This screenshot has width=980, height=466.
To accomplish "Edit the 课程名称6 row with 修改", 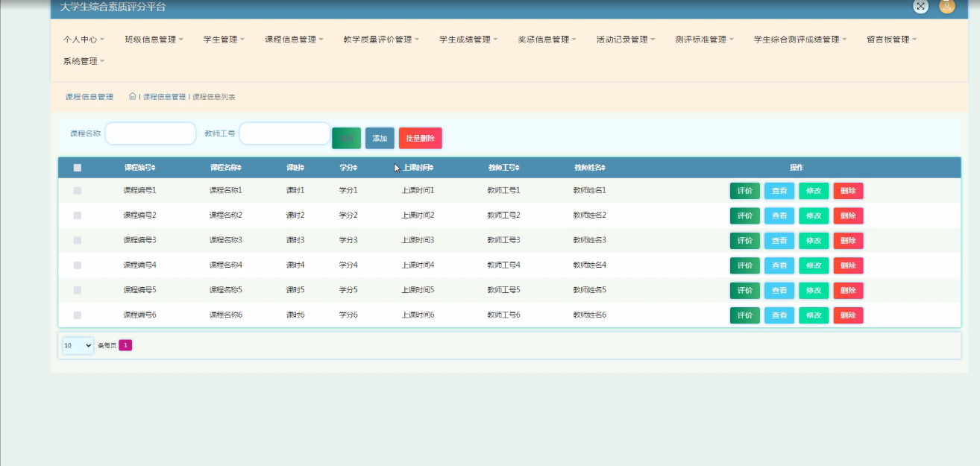I will pos(814,315).
